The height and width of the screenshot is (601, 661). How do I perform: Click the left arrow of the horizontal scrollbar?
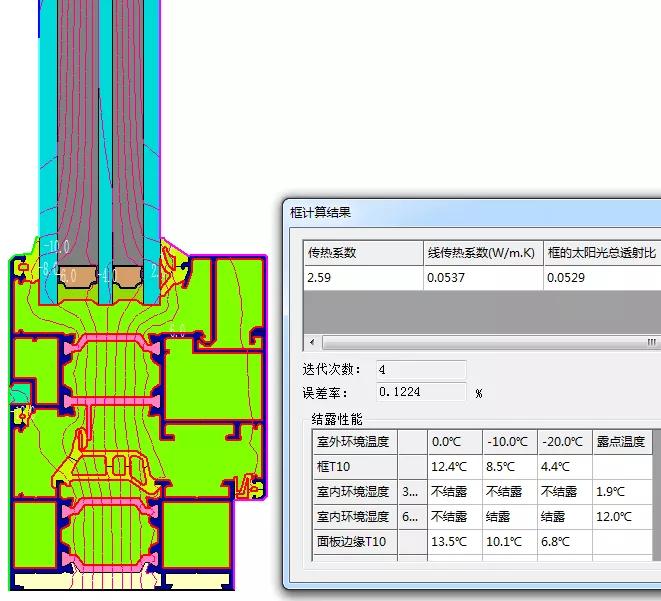312,342
